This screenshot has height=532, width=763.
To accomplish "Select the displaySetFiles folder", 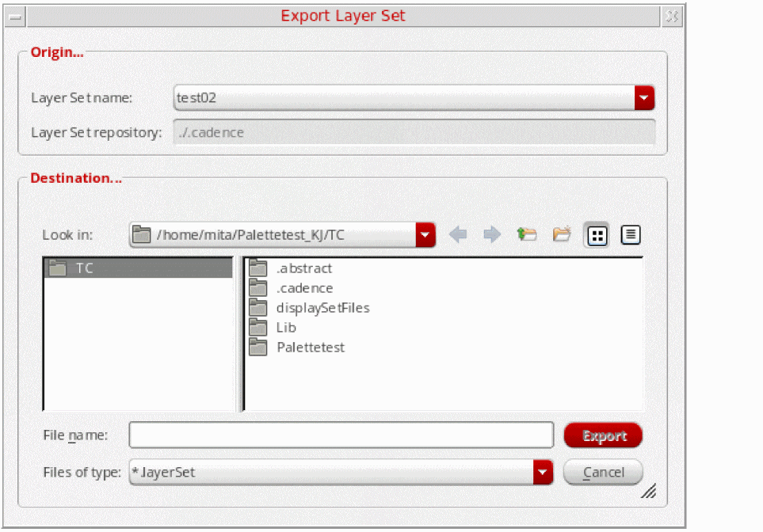I will (x=310, y=308).
